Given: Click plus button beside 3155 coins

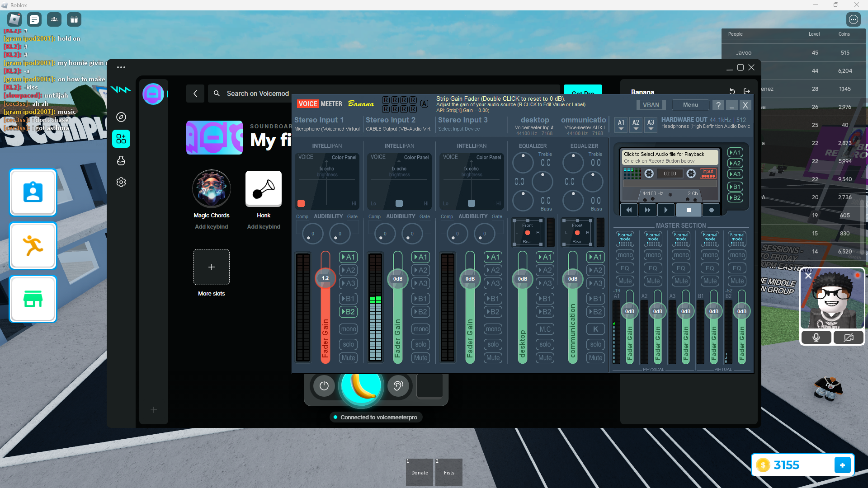Looking at the screenshot, I should tap(843, 465).
